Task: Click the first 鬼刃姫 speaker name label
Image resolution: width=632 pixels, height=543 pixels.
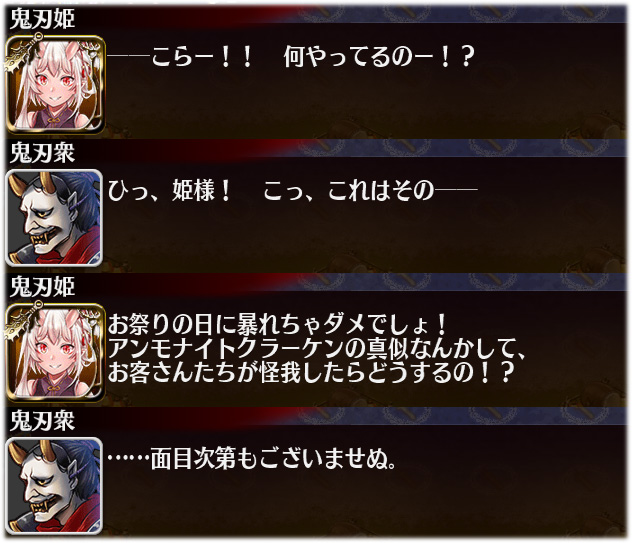Action: tap(42, 19)
